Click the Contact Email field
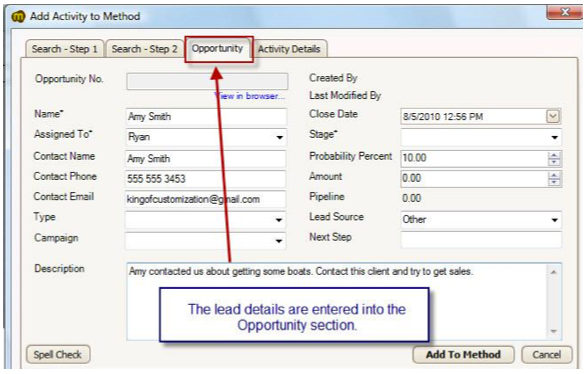This screenshot has width=587, height=374. pyautogui.click(x=206, y=199)
